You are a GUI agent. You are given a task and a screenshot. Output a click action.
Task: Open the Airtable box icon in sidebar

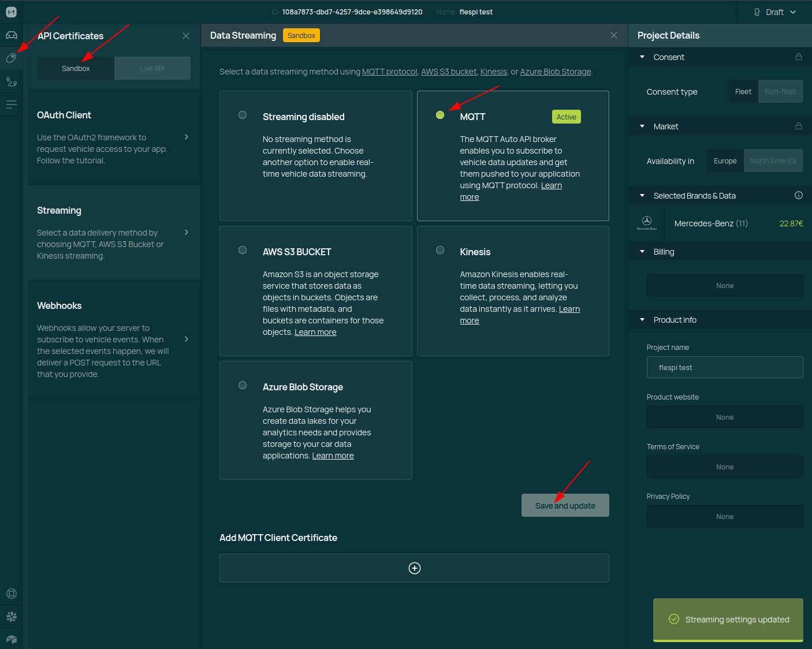(x=11, y=639)
